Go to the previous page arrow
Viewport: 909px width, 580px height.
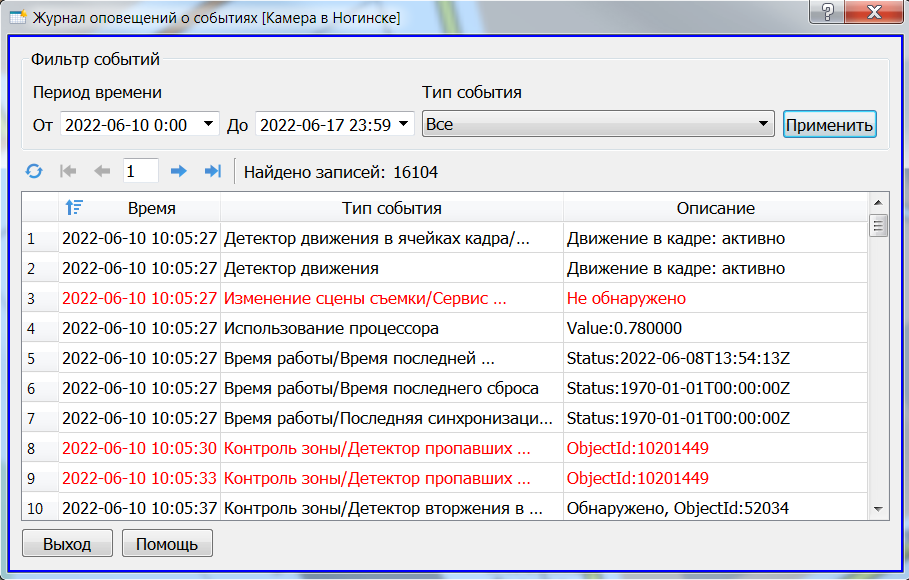100,171
